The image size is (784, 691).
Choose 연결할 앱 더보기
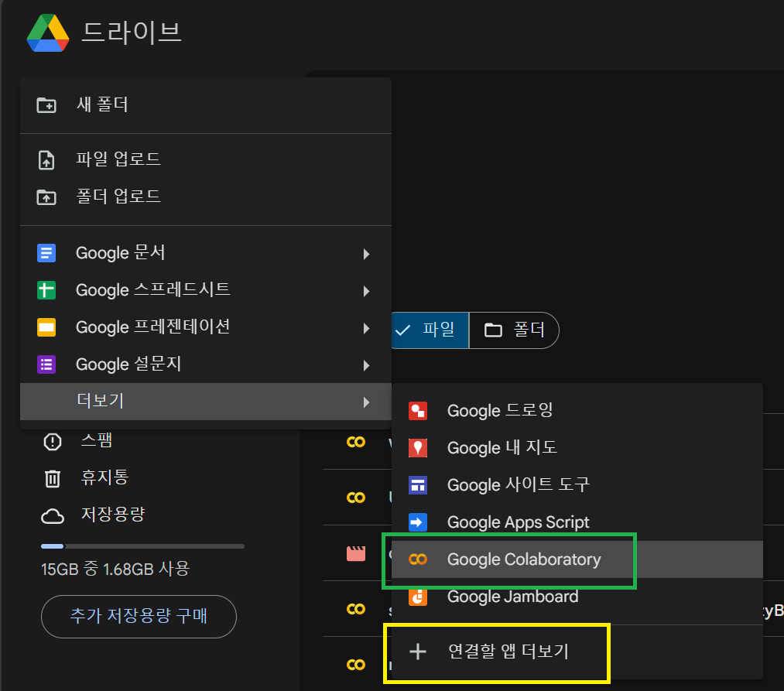(577, 652)
